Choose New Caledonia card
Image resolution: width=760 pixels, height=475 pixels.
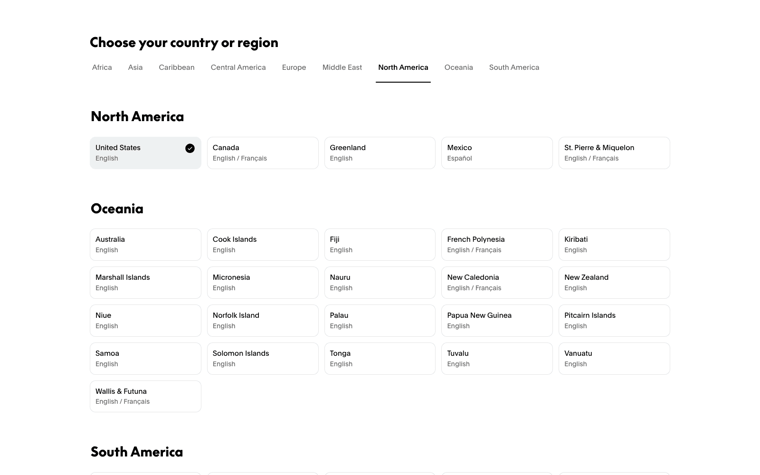tap(497, 283)
